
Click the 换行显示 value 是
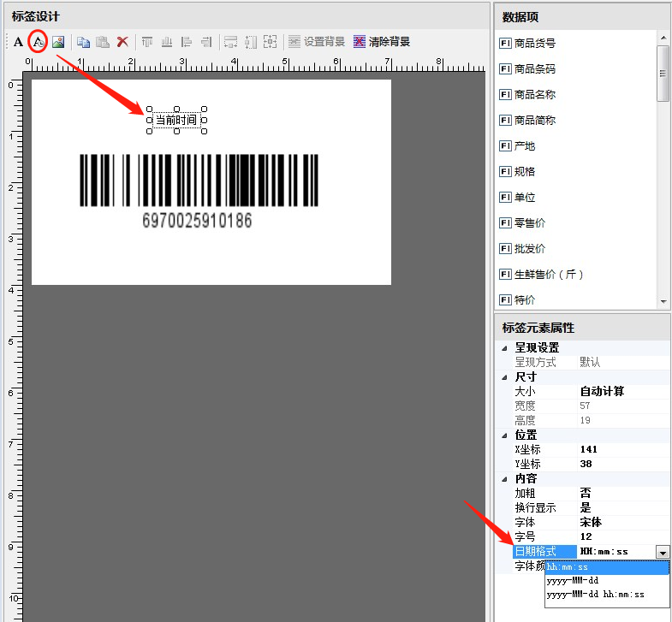point(586,507)
